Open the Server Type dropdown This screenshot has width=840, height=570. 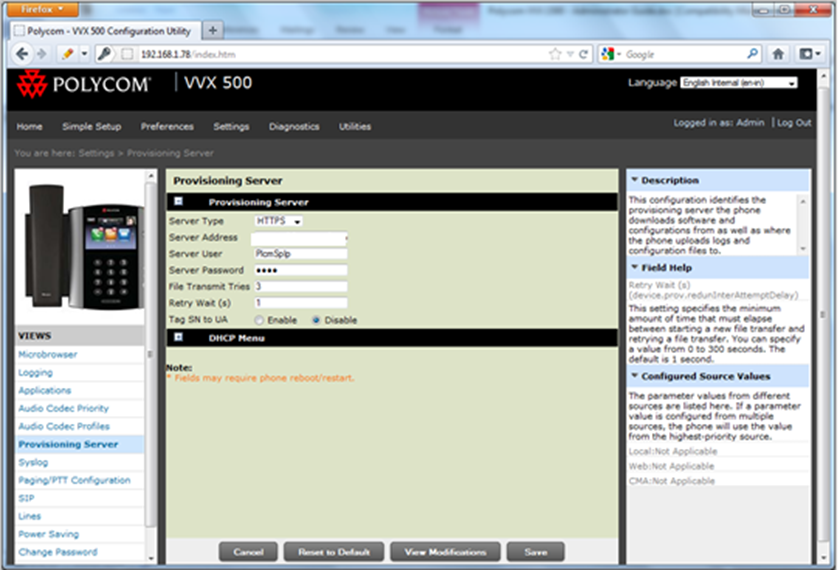[x=279, y=221]
